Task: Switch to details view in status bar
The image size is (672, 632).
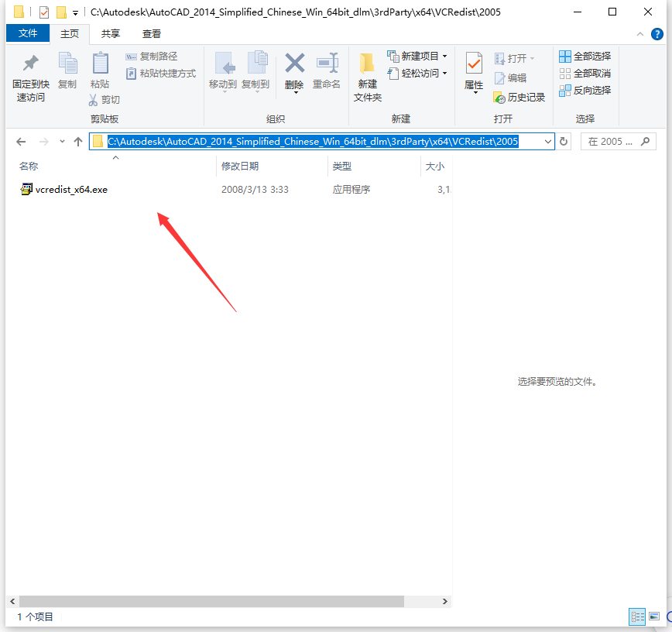Action: click(x=637, y=617)
